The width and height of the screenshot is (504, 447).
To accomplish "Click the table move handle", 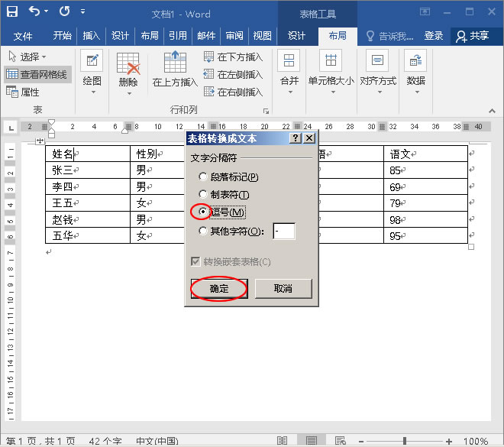I will coord(40,141).
